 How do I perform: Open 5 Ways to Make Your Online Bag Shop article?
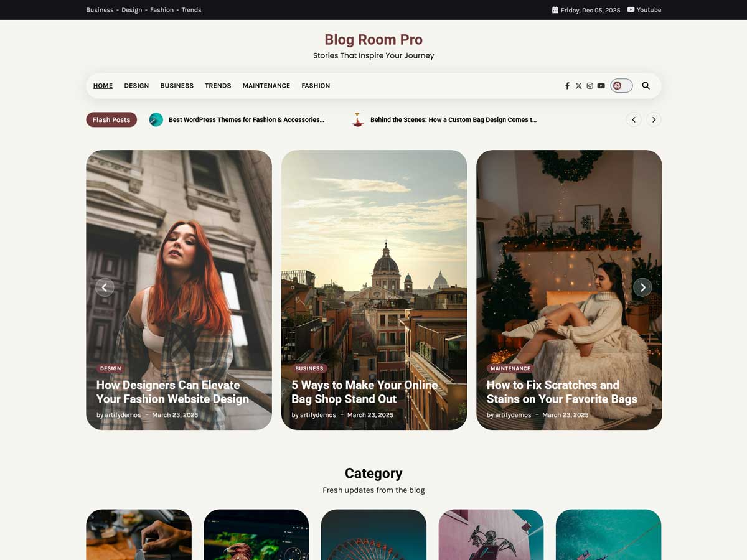[365, 392]
